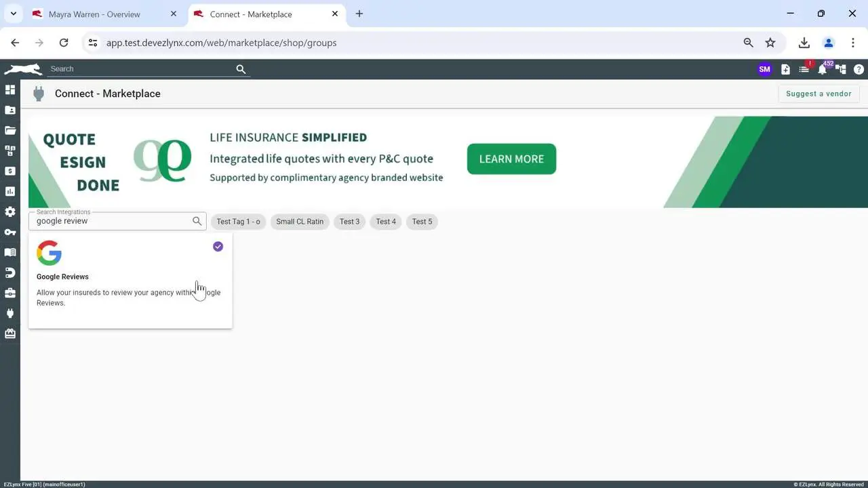The width and height of the screenshot is (868, 488).
Task: Toggle the purple checkmark on Google Reviews card
Action: (218, 247)
